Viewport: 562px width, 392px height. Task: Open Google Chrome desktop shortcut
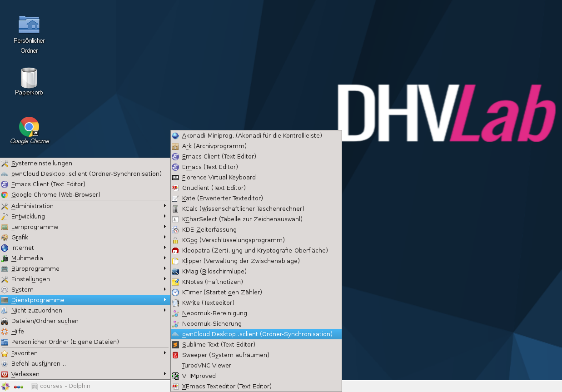[29, 131]
